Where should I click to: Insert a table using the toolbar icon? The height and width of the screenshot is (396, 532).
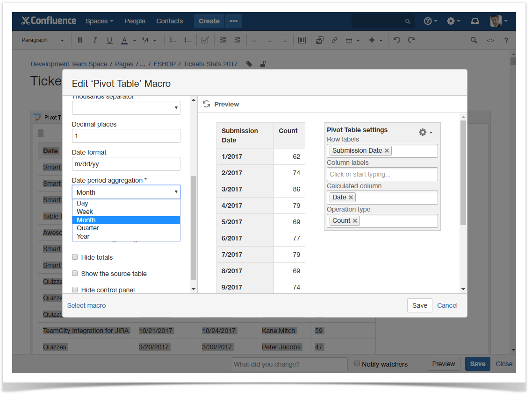coord(350,40)
